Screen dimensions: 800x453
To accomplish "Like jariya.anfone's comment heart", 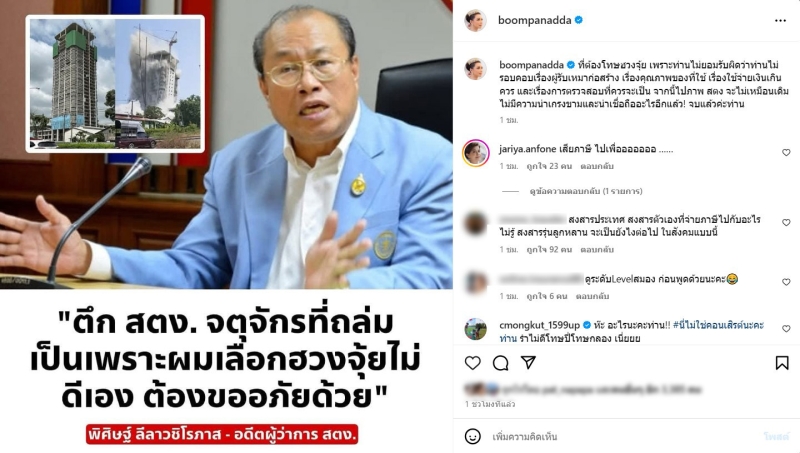I will (786, 153).
